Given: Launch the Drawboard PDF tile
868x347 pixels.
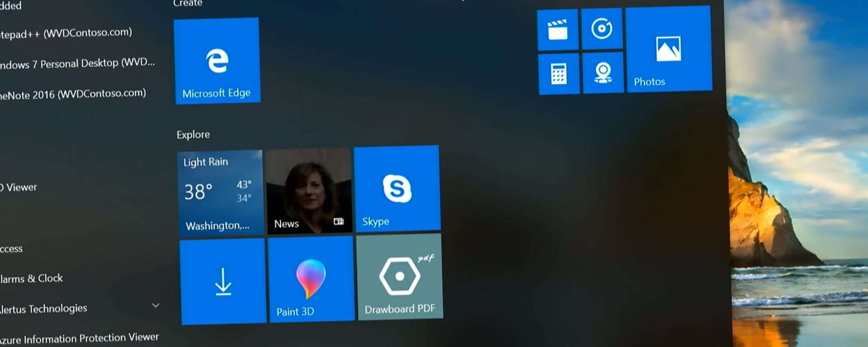Looking at the screenshot, I should click(x=400, y=277).
